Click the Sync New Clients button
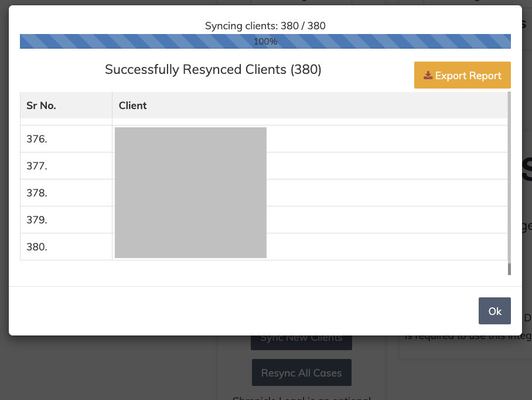Viewport: 532px width, 400px height. tap(301, 337)
